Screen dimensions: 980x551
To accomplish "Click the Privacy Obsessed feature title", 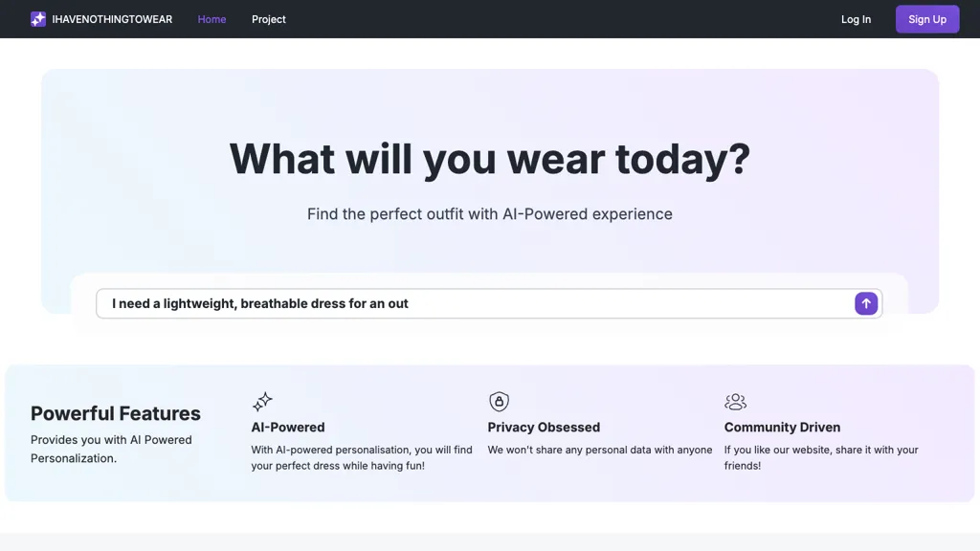I will [x=544, y=428].
